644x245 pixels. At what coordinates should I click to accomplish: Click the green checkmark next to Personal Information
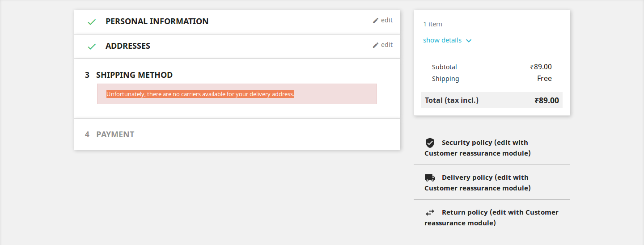click(92, 22)
